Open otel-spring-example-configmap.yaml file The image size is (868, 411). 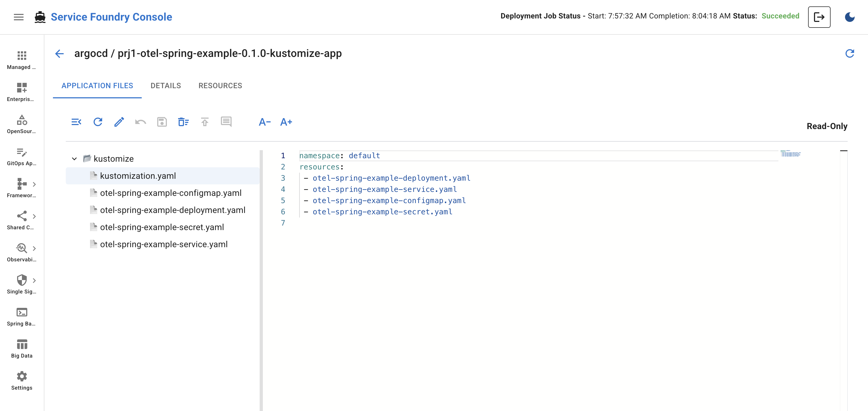[162, 193]
